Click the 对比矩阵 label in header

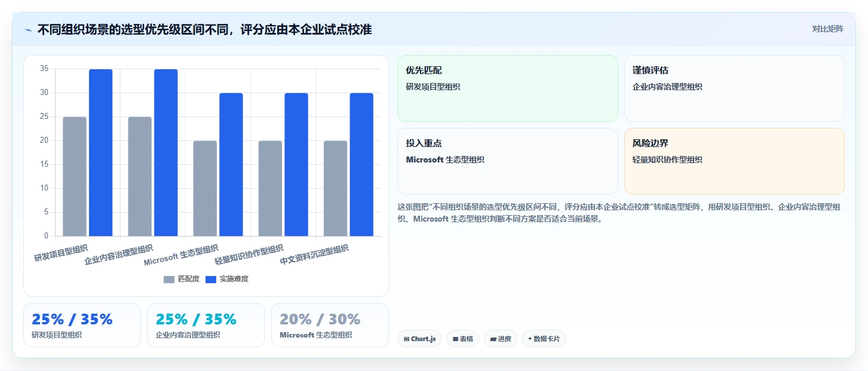827,29
